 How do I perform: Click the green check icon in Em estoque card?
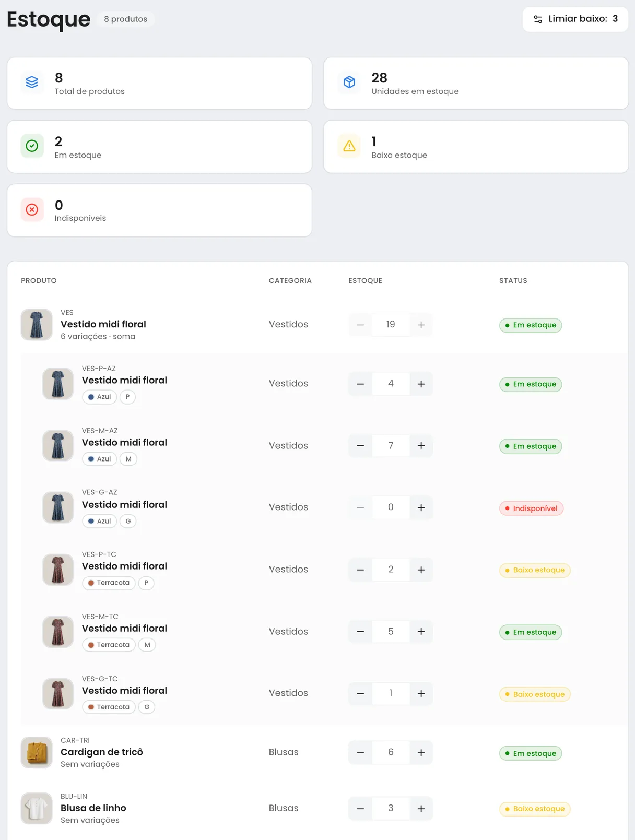point(32,146)
